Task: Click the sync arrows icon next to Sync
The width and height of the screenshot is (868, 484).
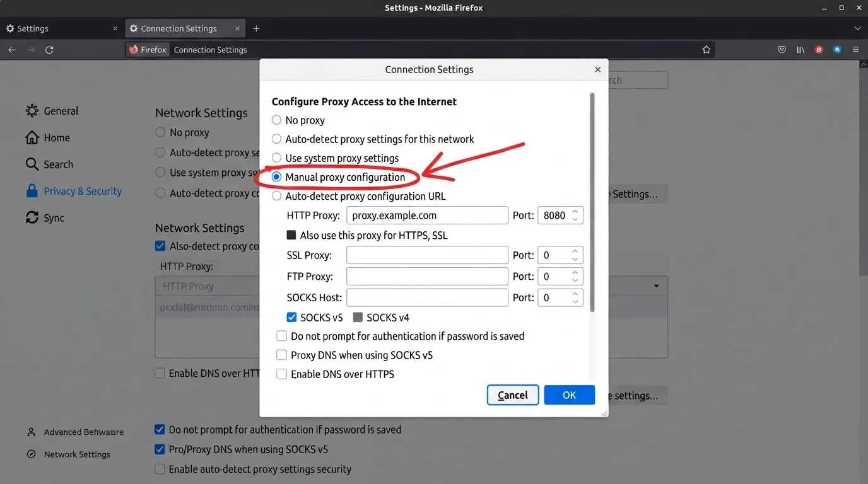Action: [32, 217]
